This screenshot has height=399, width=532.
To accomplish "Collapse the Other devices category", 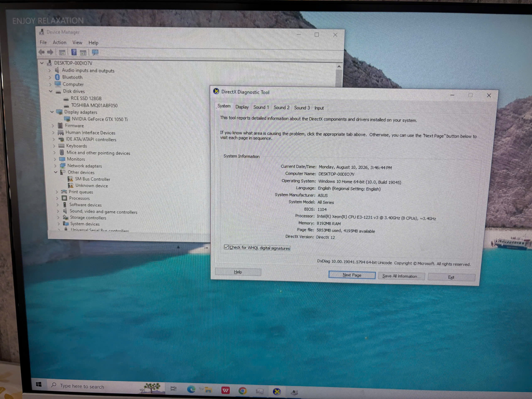I will click(x=55, y=172).
